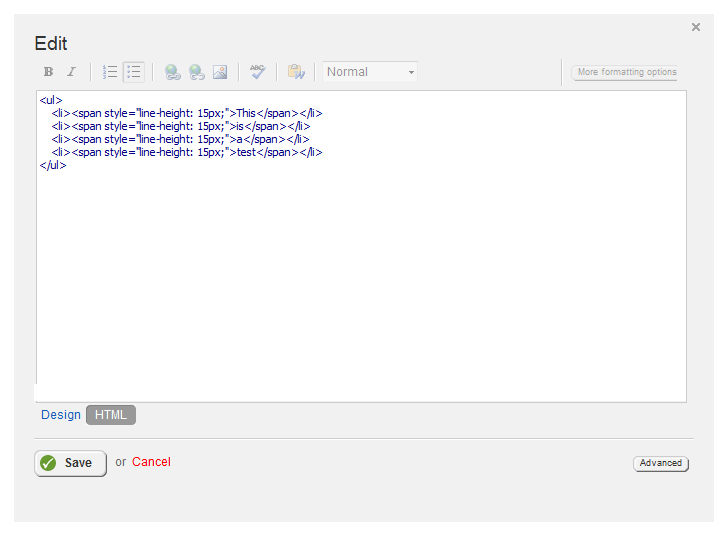Click the line containing "This</span>"
This screenshot has width=728, height=535.
187,113
